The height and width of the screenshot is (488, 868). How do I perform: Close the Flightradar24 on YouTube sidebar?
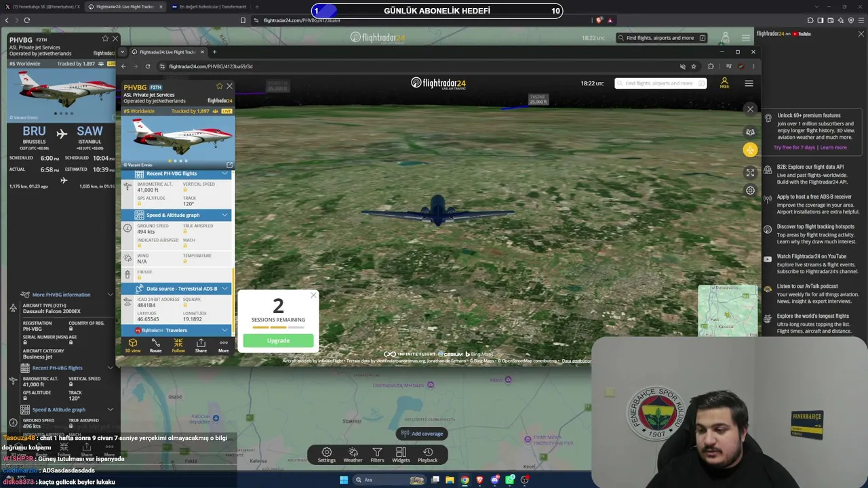coord(861,33)
